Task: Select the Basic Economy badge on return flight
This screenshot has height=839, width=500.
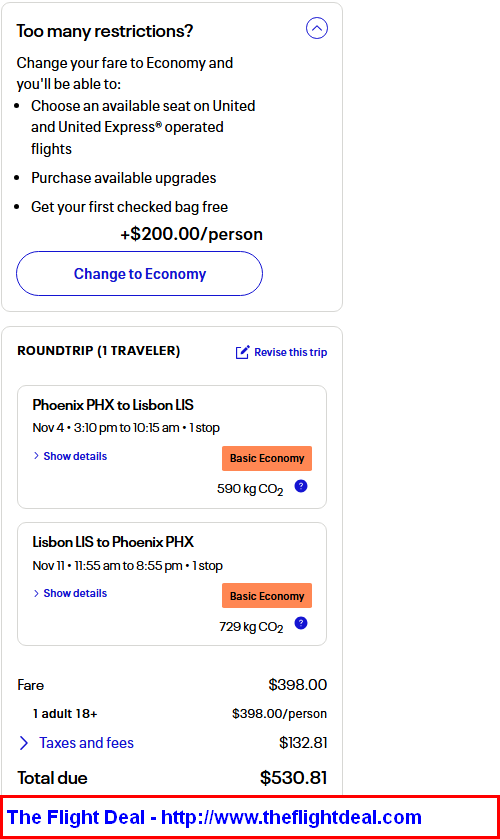Action: (267, 596)
